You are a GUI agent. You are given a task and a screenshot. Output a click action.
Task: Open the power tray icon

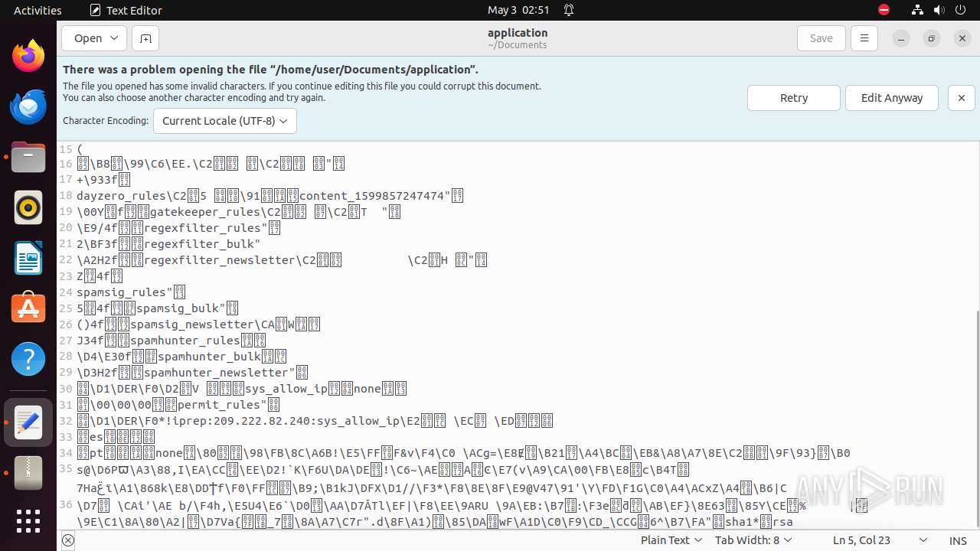click(x=961, y=10)
